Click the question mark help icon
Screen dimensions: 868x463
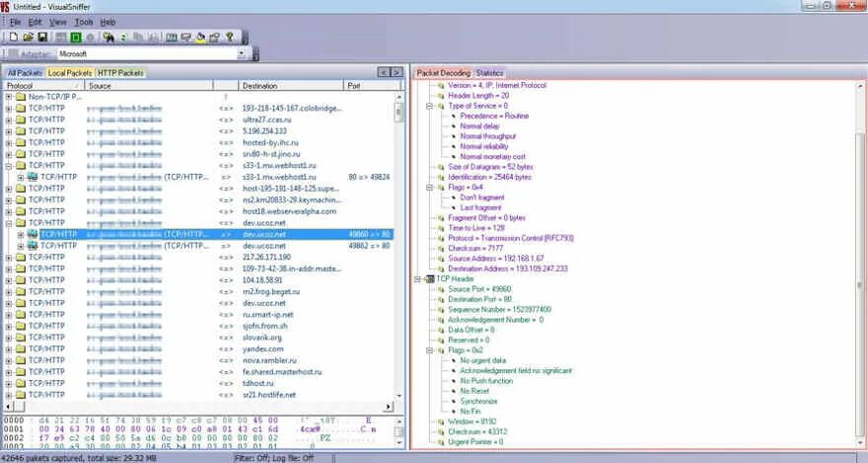point(229,38)
